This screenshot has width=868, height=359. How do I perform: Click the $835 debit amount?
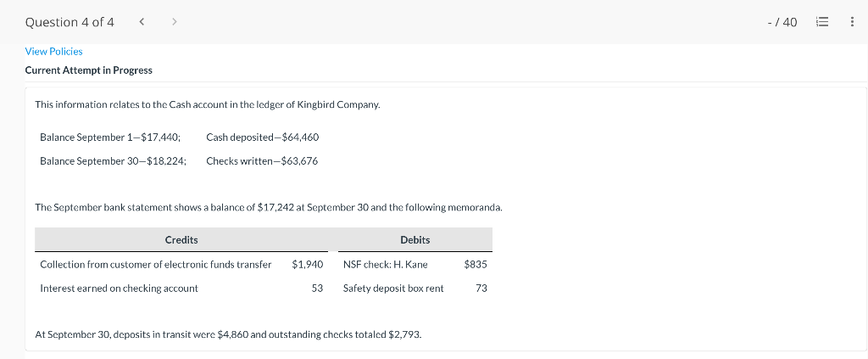(476, 265)
